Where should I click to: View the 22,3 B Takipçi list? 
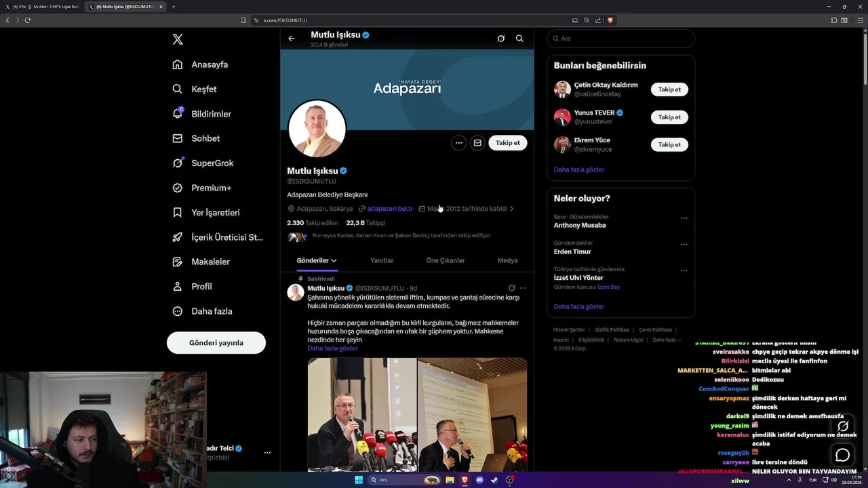pos(366,223)
